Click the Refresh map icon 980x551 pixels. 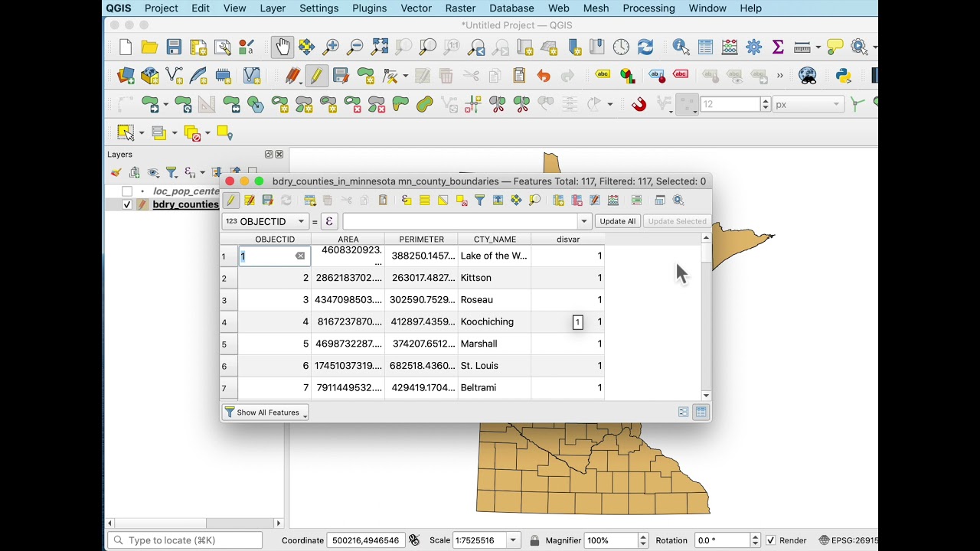pyautogui.click(x=645, y=47)
